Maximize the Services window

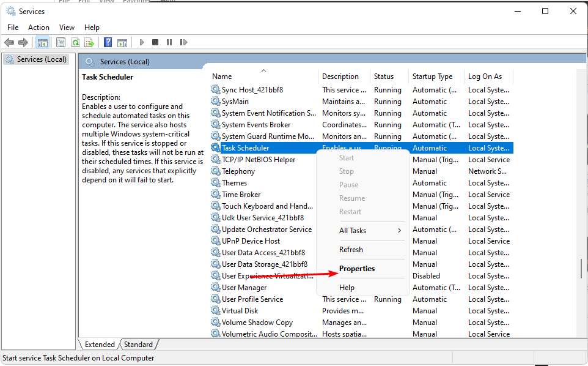545,11
